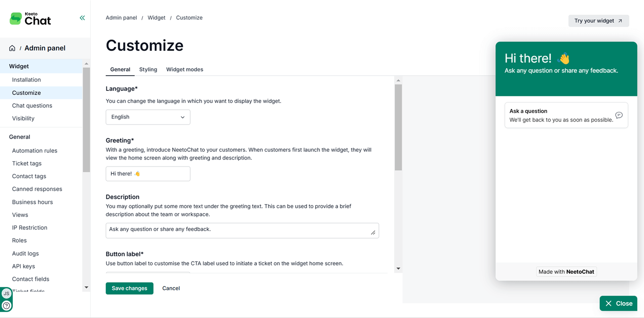Click the resize handle on the Description textarea
The height and width of the screenshot is (318, 644).
click(x=373, y=233)
